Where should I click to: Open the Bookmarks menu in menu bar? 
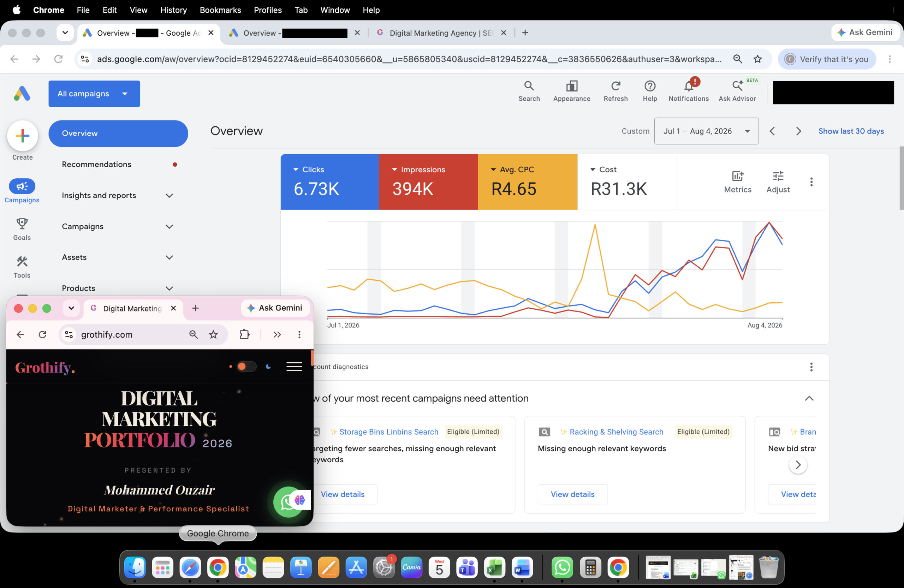[220, 10]
